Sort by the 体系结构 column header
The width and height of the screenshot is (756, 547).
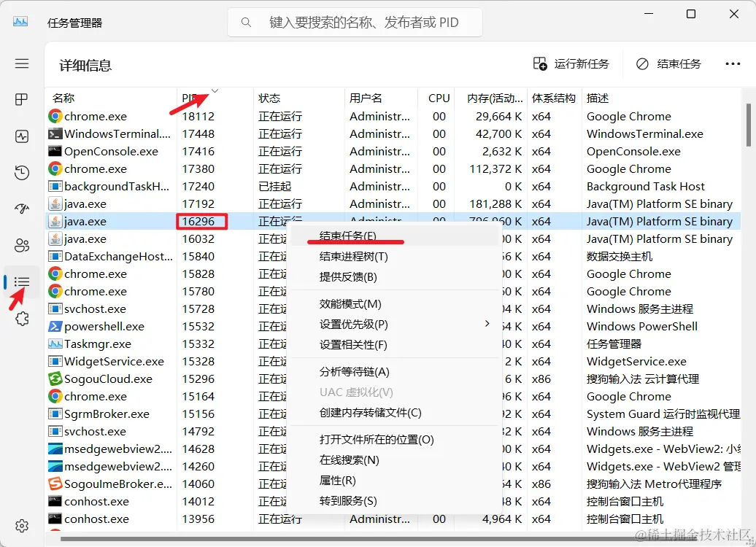pos(554,98)
